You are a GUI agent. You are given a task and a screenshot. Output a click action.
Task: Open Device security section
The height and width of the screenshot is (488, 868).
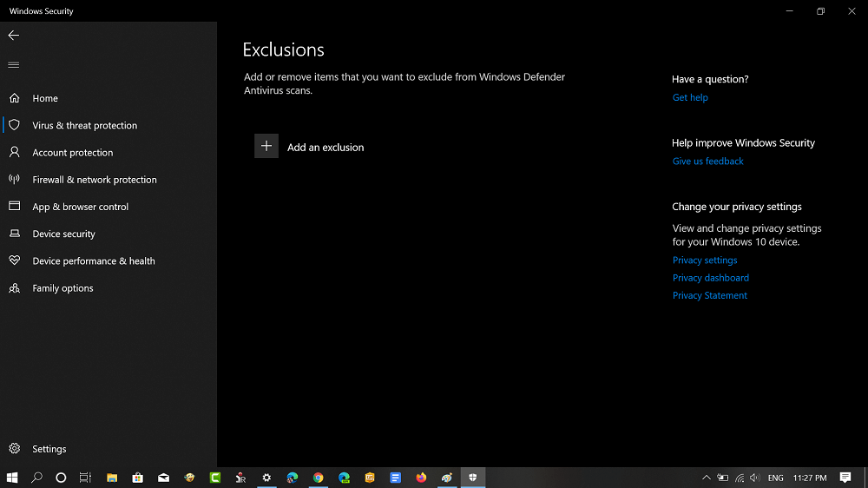click(x=63, y=234)
